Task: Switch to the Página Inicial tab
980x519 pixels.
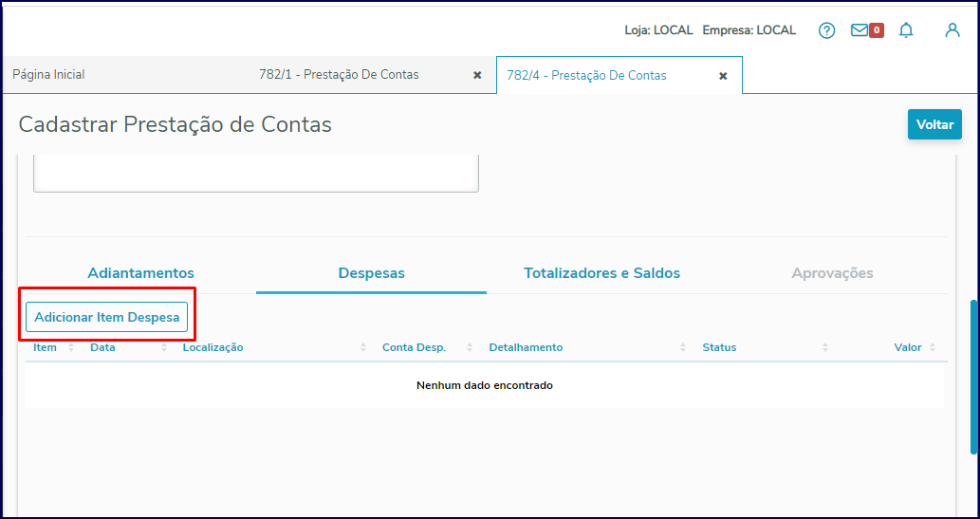Action: (48, 74)
